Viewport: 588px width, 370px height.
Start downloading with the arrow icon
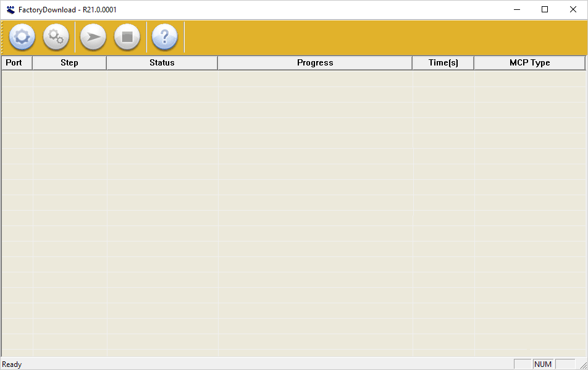(93, 36)
